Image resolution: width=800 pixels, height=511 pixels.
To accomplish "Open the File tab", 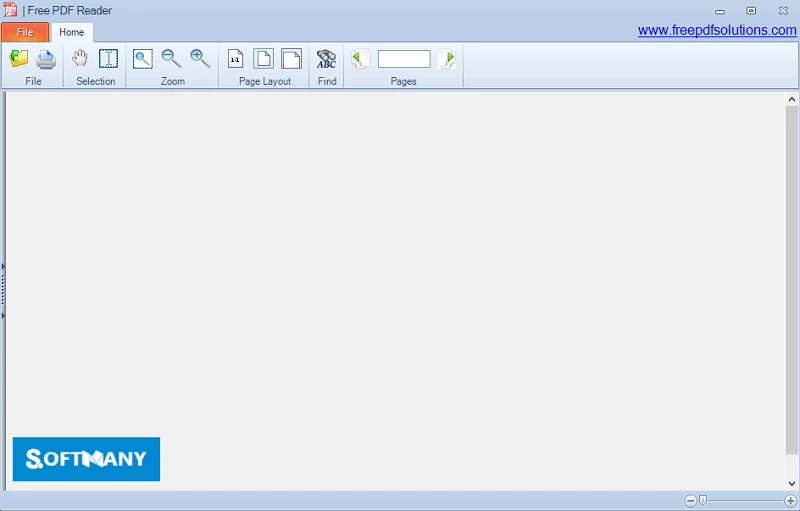I will (25, 32).
